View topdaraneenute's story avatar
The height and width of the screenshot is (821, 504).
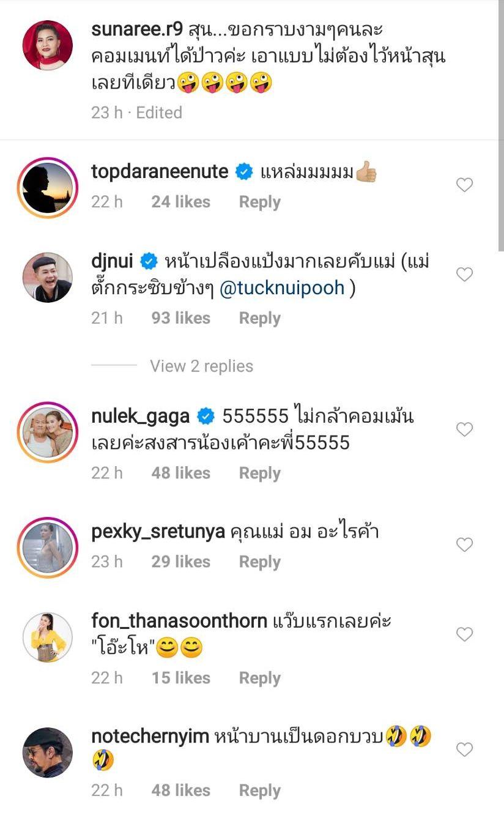(x=48, y=187)
